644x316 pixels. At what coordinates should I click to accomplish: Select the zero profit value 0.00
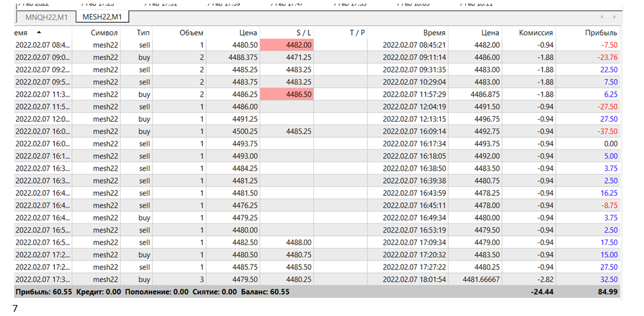click(611, 144)
